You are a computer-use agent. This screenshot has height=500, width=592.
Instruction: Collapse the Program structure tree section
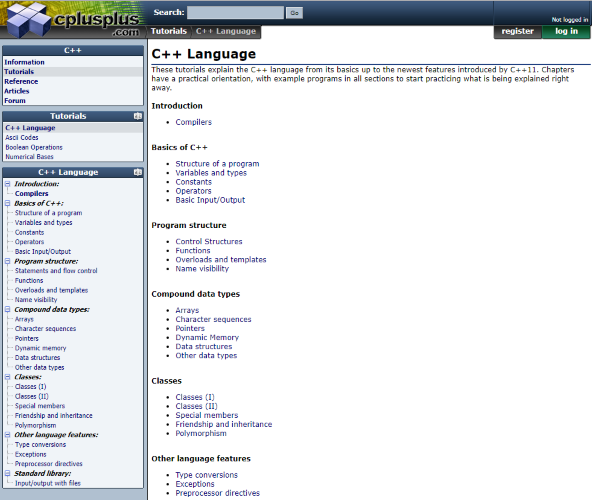(7, 261)
